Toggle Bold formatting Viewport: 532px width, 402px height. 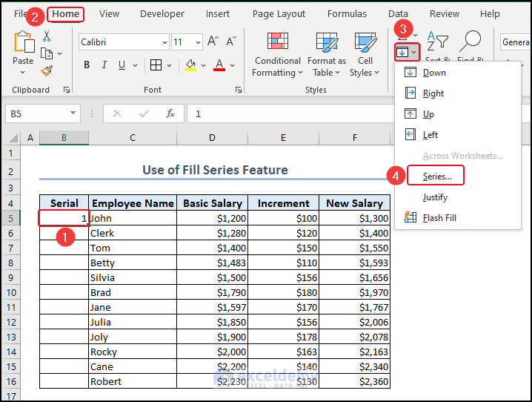click(87, 65)
